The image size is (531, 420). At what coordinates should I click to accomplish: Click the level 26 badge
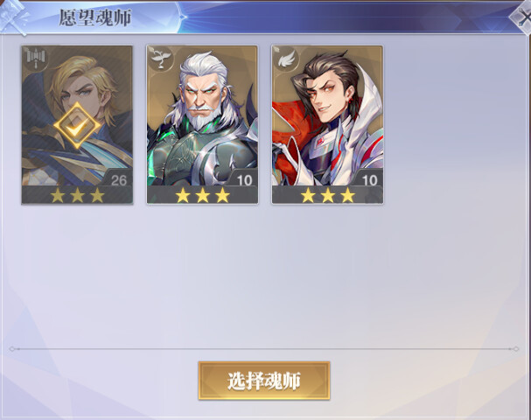[x=118, y=180]
